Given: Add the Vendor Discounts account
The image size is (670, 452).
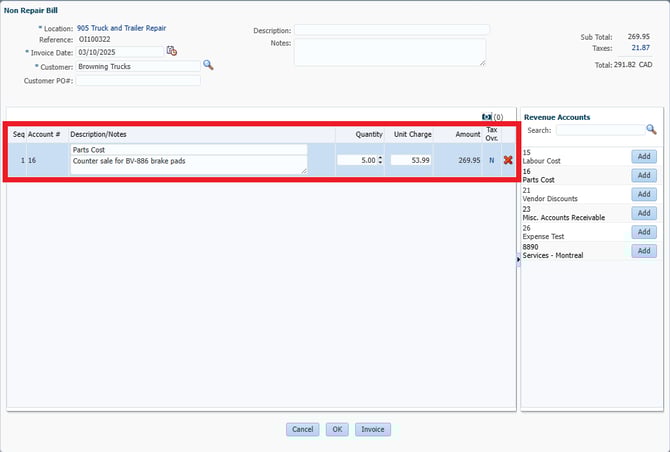Looking at the screenshot, I should tap(644, 194).
